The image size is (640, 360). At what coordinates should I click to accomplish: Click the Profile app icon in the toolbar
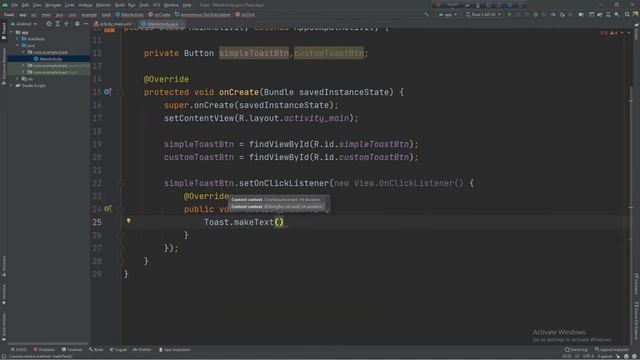pyautogui.click(x=553, y=14)
